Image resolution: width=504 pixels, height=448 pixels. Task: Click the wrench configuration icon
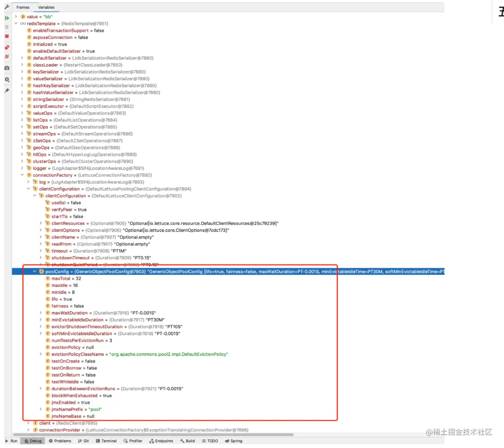click(x=7, y=7)
